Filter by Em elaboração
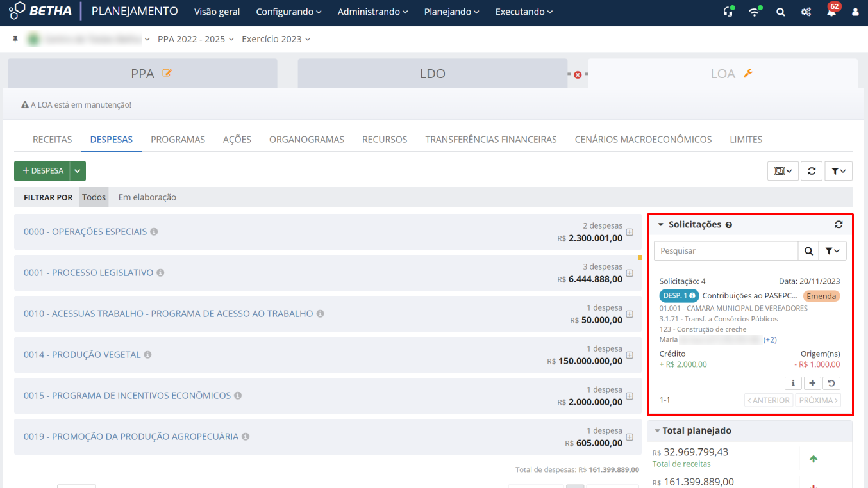This screenshot has height=488, width=868. [147, 197]
